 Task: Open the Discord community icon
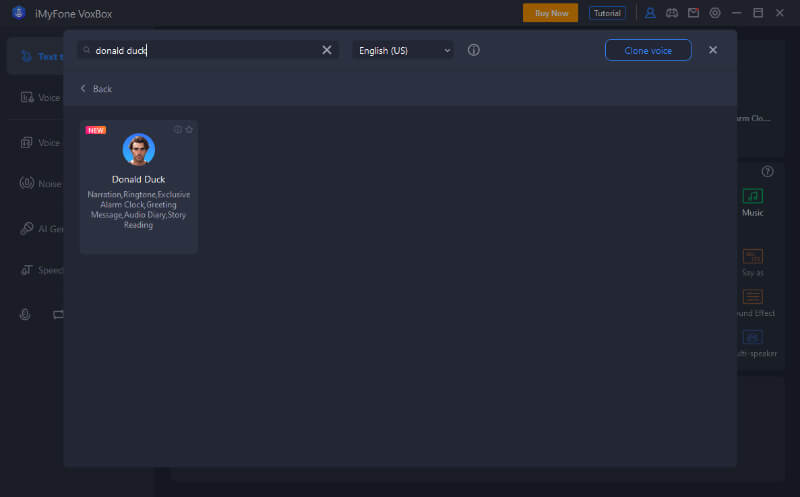tap(672, 13)
